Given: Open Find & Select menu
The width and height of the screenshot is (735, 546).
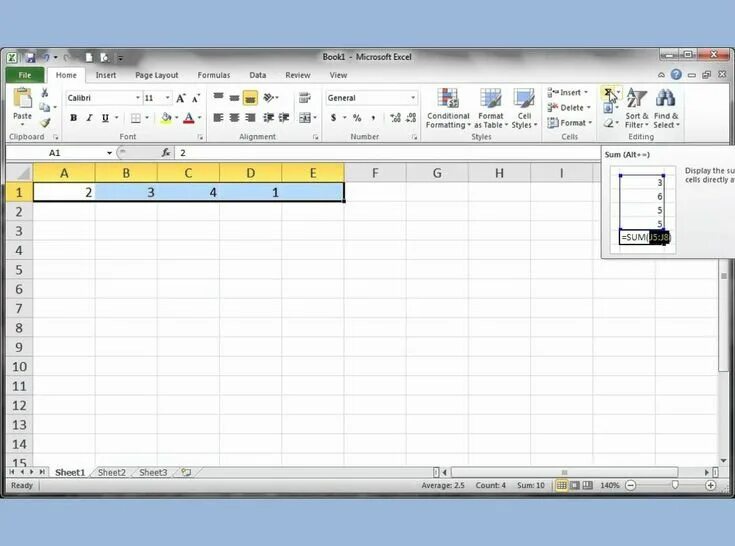Looking at the screenshot, I should click(666, 108).
